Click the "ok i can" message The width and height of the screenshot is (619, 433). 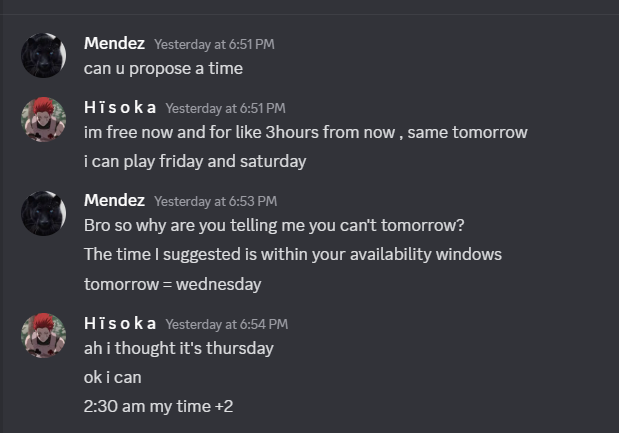coord(112,377)
